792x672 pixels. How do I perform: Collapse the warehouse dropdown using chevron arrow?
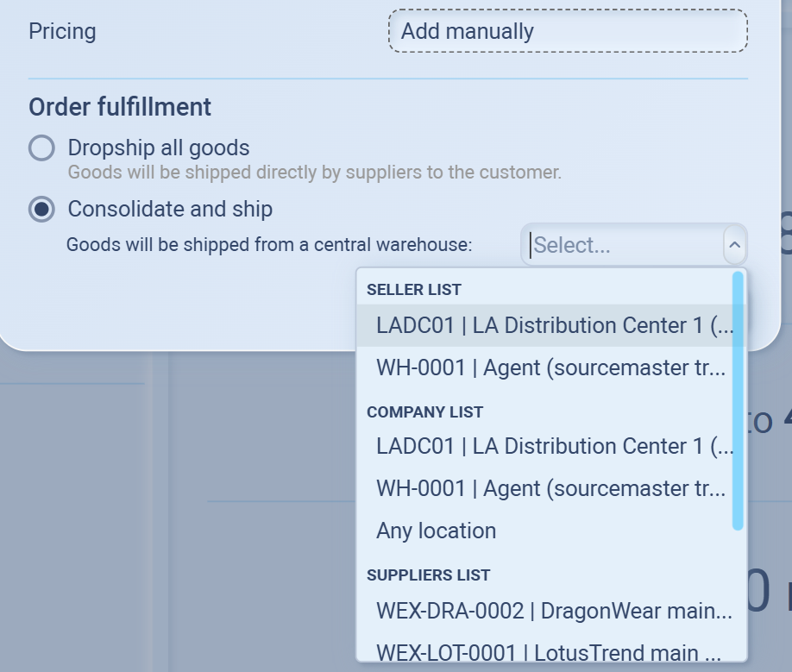734,245
